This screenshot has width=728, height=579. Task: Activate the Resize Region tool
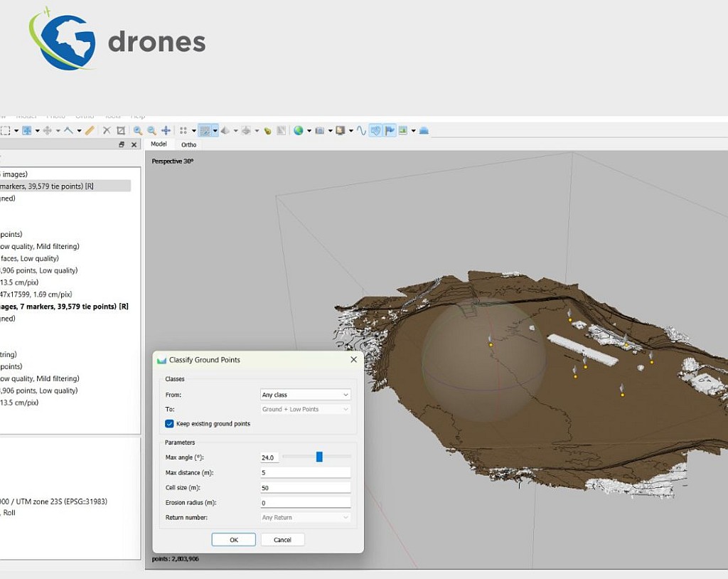click(x=122, y=130)
